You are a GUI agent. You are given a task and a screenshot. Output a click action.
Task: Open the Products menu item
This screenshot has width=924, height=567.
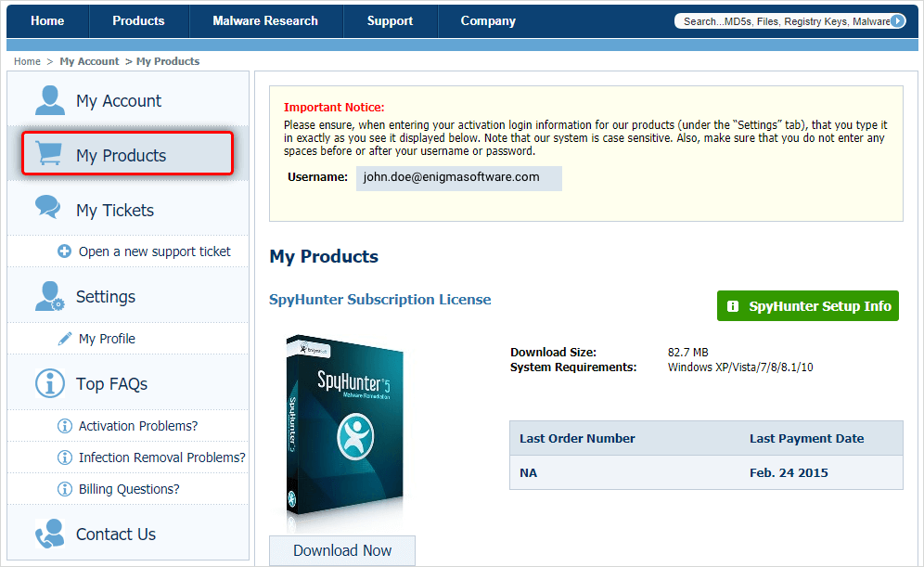tap(138, 20)
